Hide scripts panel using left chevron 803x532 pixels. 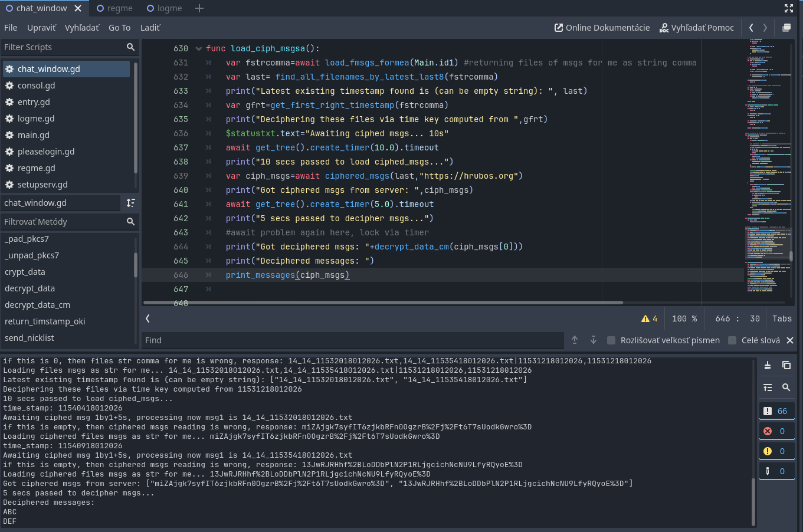pos(148,318)
